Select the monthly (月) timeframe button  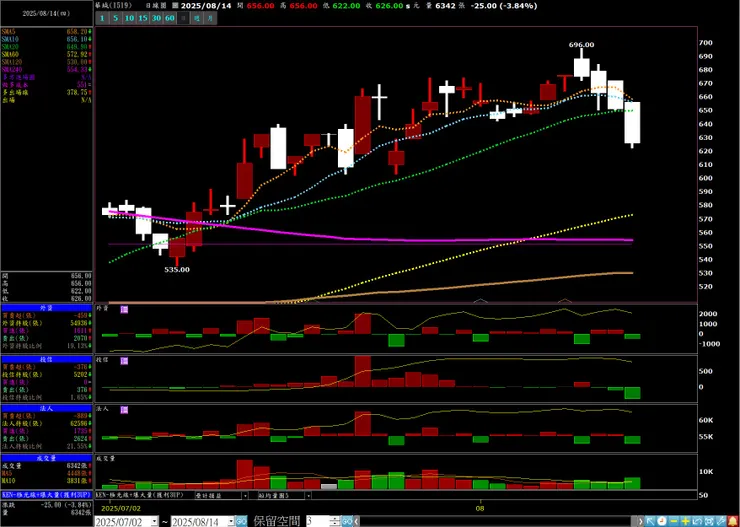[x=210, y=18]
